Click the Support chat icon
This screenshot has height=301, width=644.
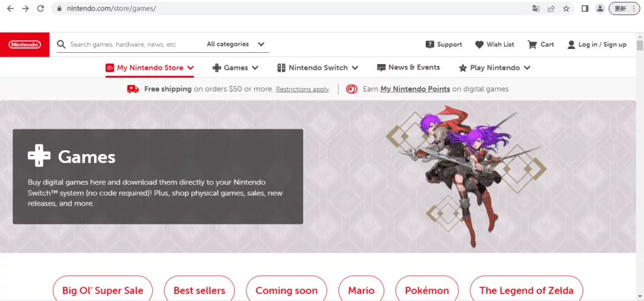(x=430, y=45)
